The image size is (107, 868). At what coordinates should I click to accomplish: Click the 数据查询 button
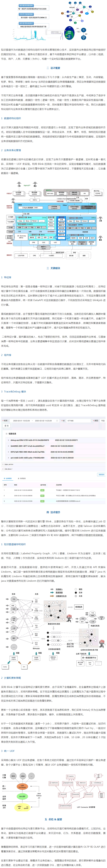click(101, 474)
